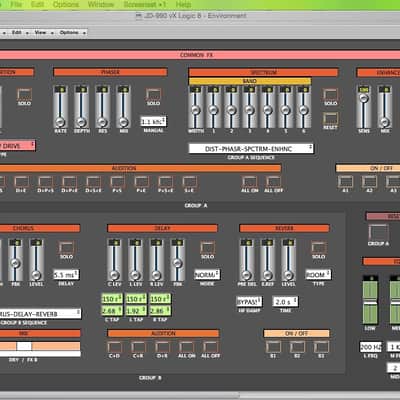Toggle the Group A S+E audition button

click(189, 182)
